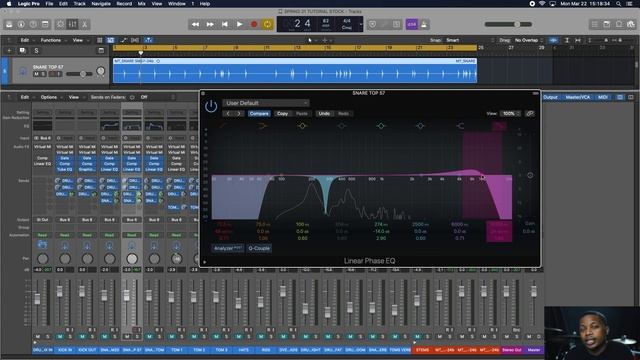Click the Paste button in EQ plugin

tap(302, 113)
